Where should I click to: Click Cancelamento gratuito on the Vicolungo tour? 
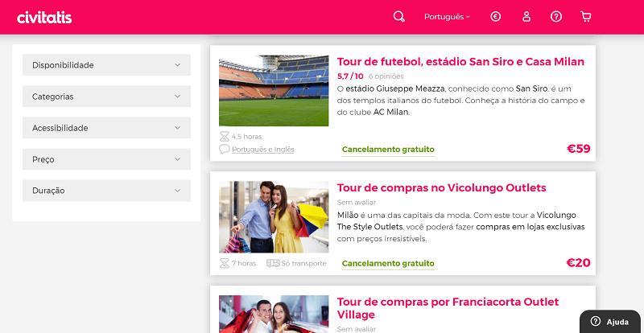tap(388, 263)
